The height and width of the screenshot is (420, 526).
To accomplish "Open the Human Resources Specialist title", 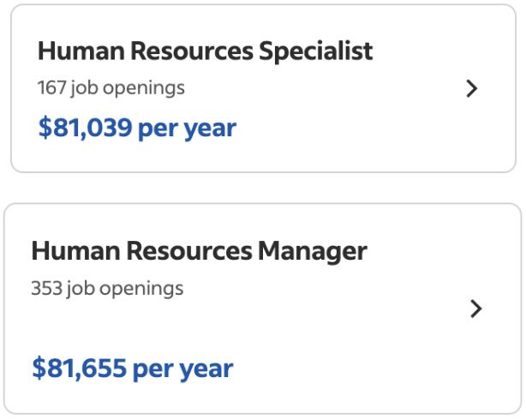I will click(205, 51).
